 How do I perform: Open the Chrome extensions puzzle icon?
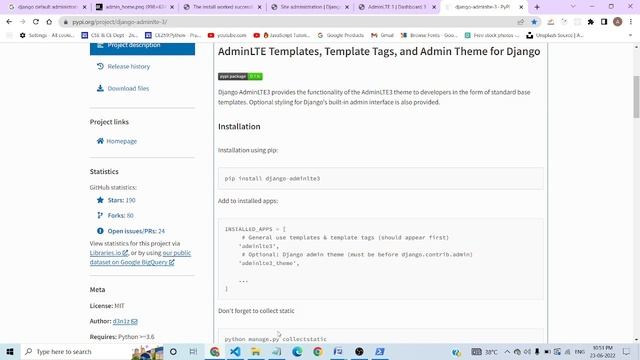coord(591,22)
